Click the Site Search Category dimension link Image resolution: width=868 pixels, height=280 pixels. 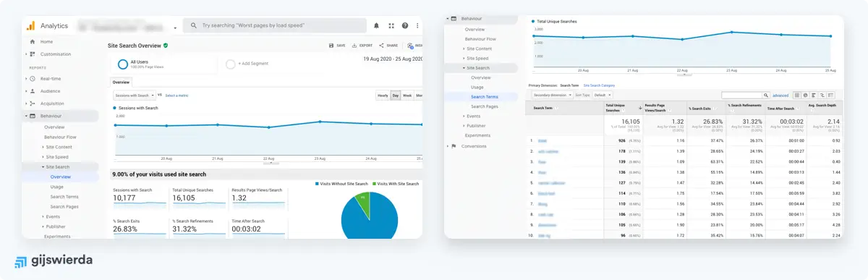(599, 85)
